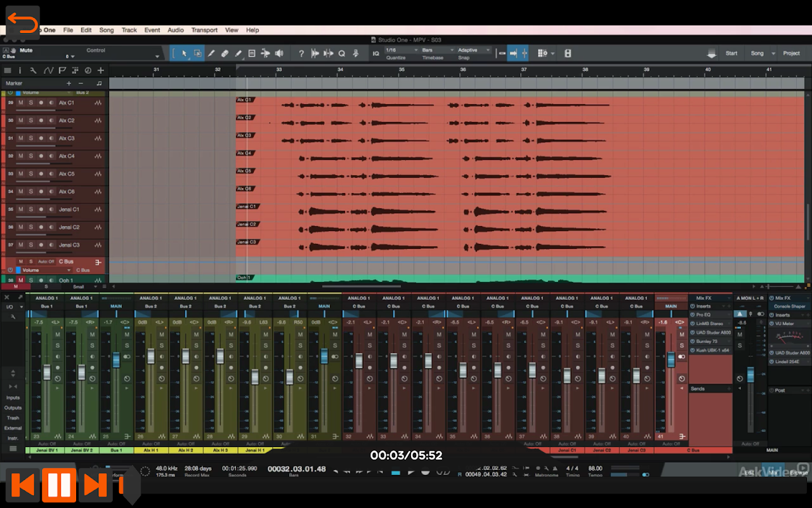Solo the Jenai C2 track
812x508 pixels.
(x=30, y=227)
